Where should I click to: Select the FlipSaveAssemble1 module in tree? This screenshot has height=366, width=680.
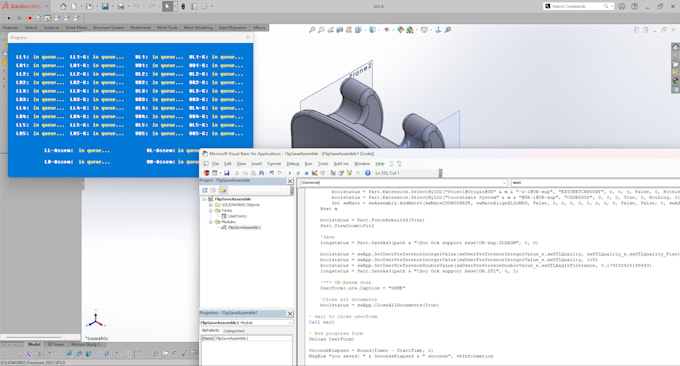[244, 227]
